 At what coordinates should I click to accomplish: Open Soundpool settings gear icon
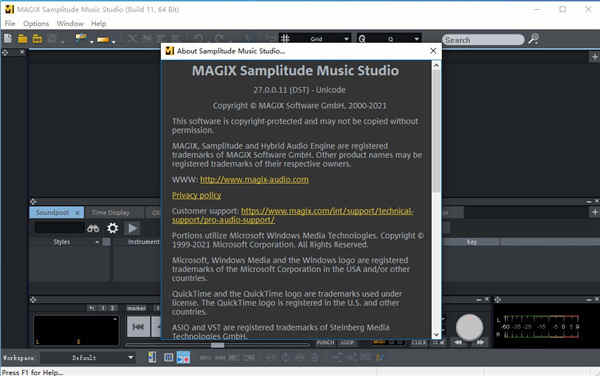click(x=112, y=228)
